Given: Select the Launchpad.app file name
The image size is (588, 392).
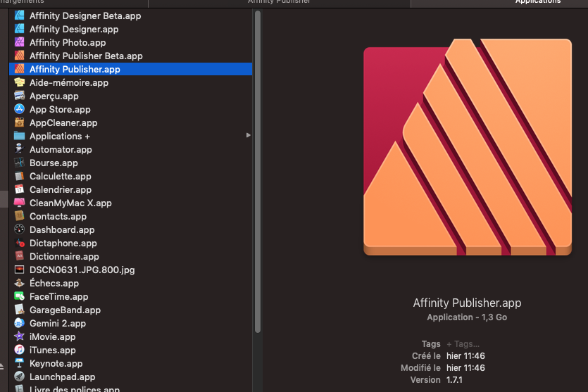Looking at the screenshot, I should pyautogui.click(x=62, y=377).
